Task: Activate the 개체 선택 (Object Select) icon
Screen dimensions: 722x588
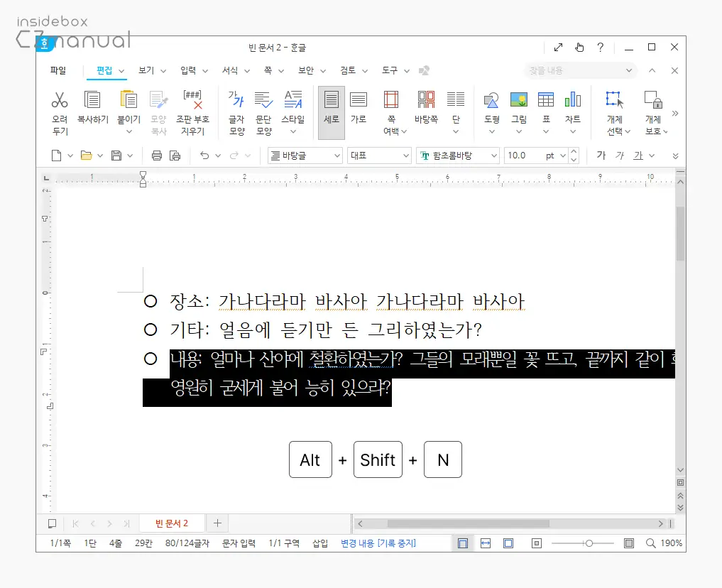Action: pyautogui.click(x=613, y=108)
